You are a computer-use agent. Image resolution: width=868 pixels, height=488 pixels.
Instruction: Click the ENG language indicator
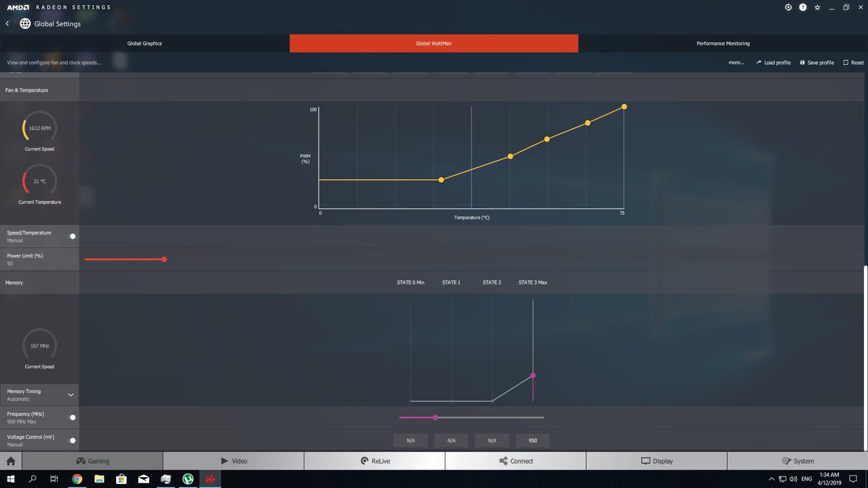click(808, 479)
